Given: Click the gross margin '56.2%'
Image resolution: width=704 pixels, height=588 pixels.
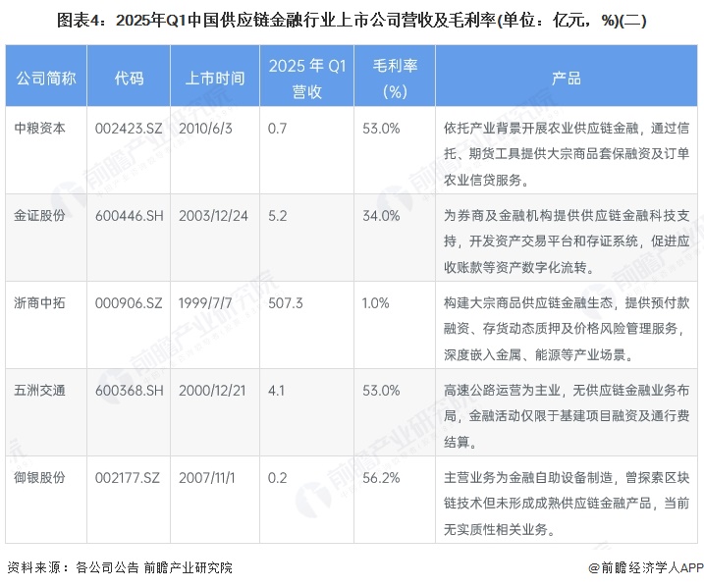Looking at the screenshot, I should click(381, 478).
